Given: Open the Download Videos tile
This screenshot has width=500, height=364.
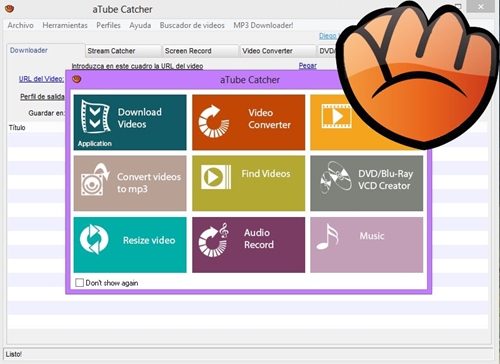Looking at the screenshot, I should click(x=130, y=122).
